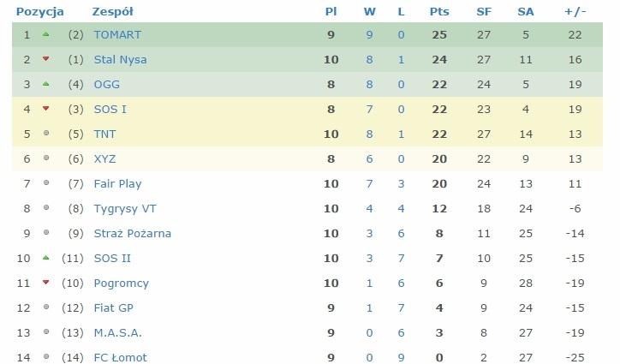Click the grey dot next to Fair Play

pyautogui.click(x=46, y=182)
